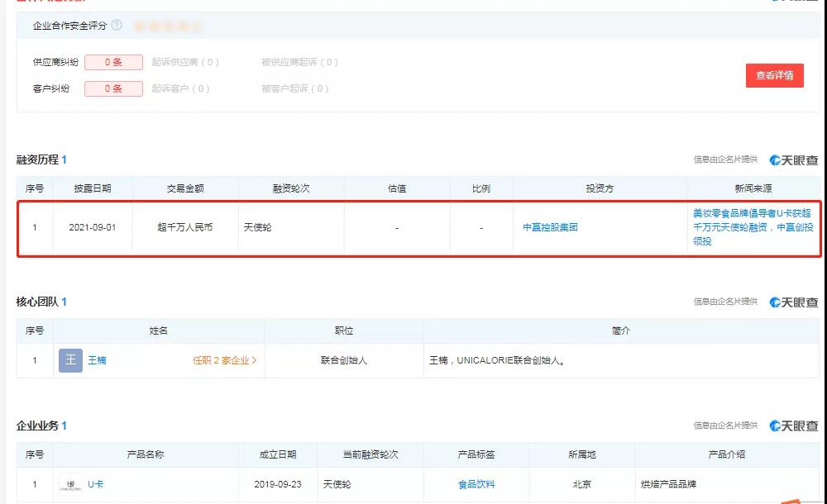Click the Tianyancha logo beside 企业业务 section
The image size is (827, 504).
pos(795,426)
